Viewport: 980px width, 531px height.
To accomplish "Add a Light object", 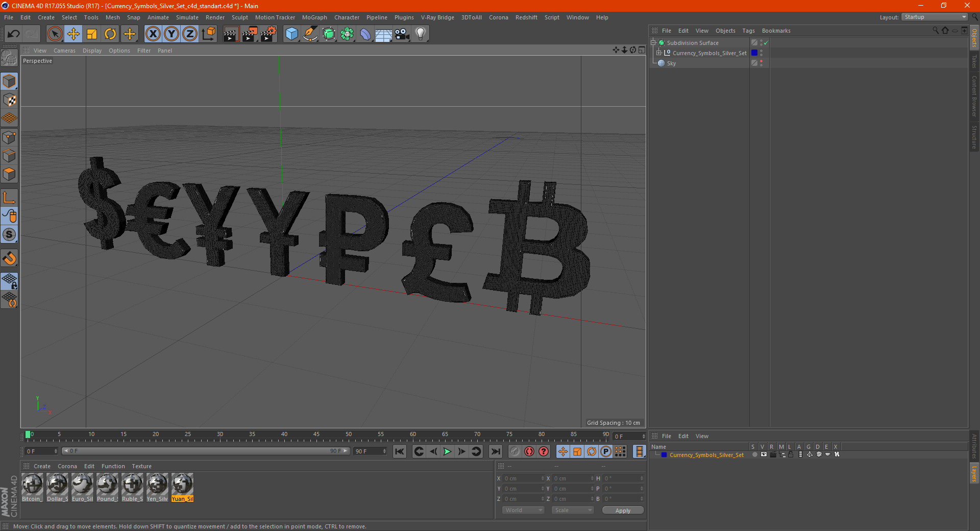I will tap(421, 34).
